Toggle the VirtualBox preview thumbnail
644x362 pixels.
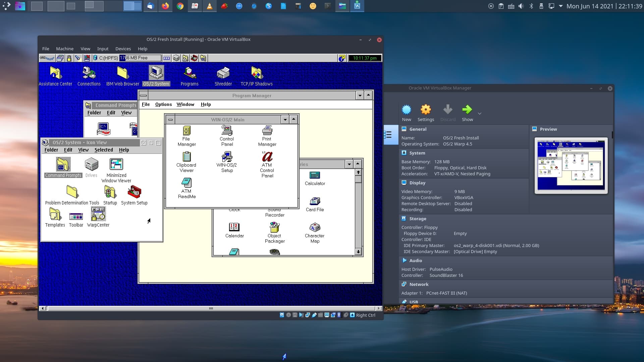coord(548,129)
